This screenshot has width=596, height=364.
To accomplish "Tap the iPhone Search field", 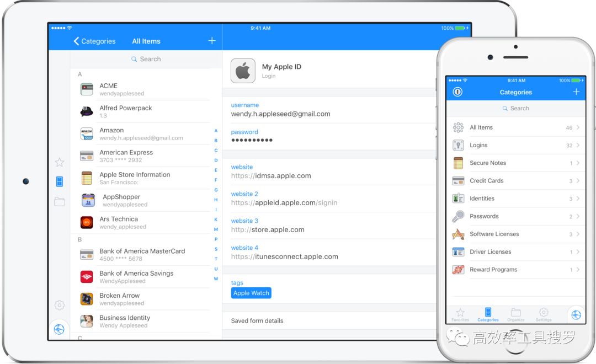I will pos(516,108).
